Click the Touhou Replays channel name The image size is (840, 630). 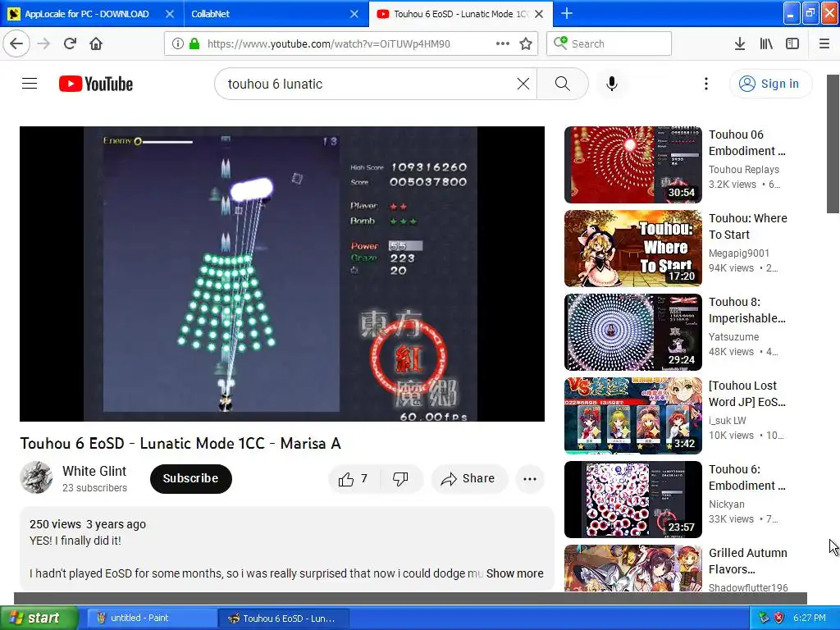pos(743,169)
